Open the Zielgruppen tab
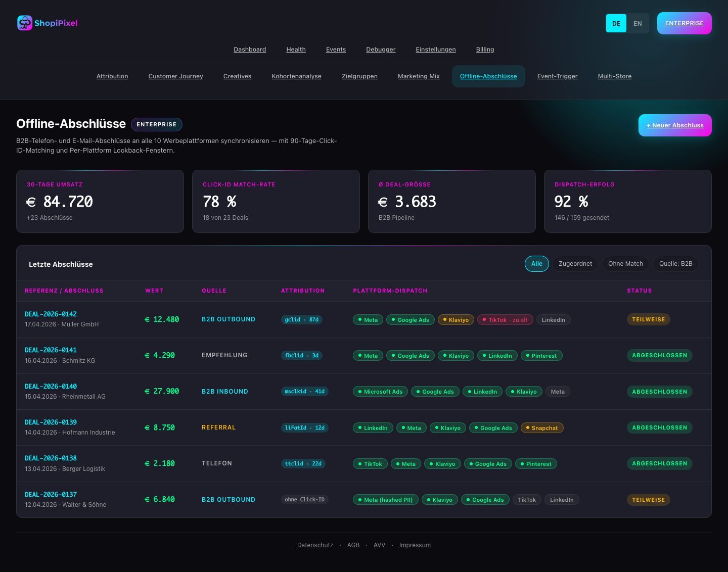This screenshot has height=572, width=728. pyautogui.click(x=359, y=76)
